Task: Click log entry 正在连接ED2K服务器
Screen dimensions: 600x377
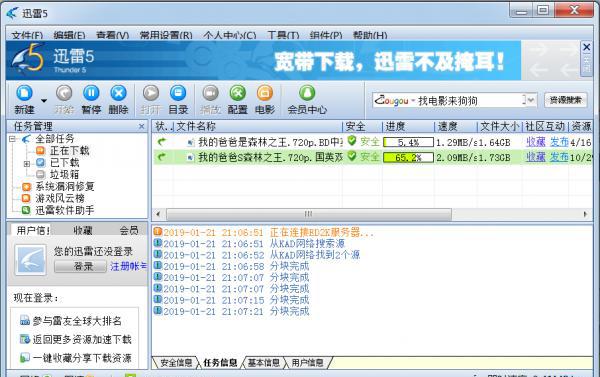Action: (264, 232)
